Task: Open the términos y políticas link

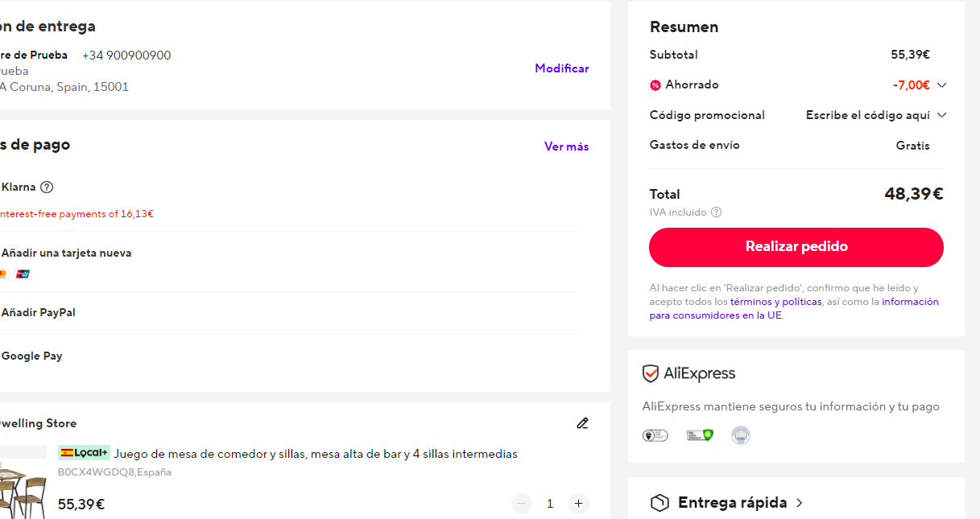Action: click(775, 302)
